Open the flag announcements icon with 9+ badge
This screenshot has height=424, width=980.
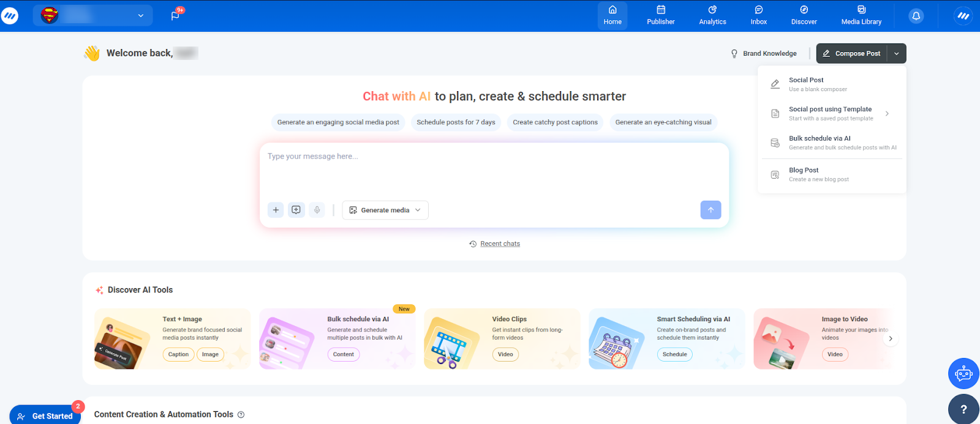(176, 15)
